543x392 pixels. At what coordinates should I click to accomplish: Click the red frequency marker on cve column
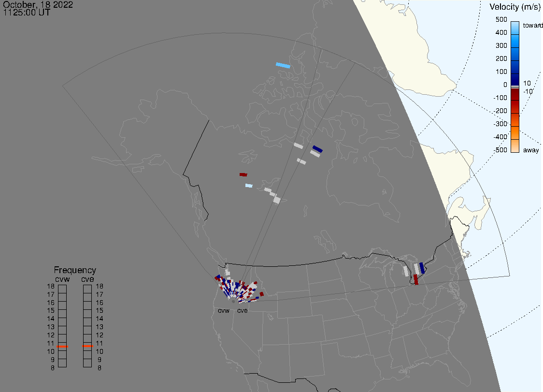tap(87, 346)
